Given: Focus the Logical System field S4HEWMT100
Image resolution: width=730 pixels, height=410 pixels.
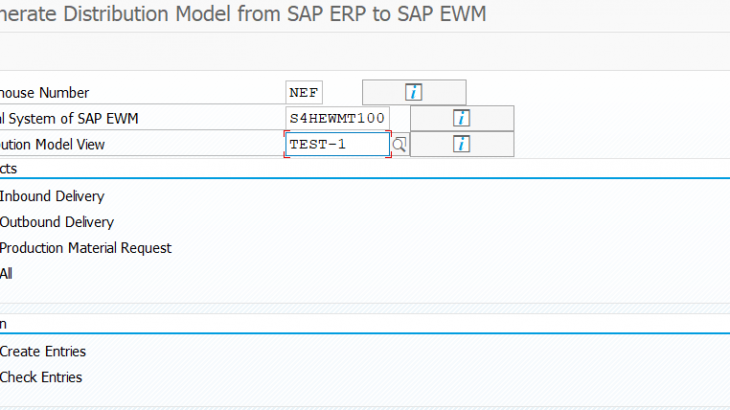Looking at the screenshot, I should [338, 118].
